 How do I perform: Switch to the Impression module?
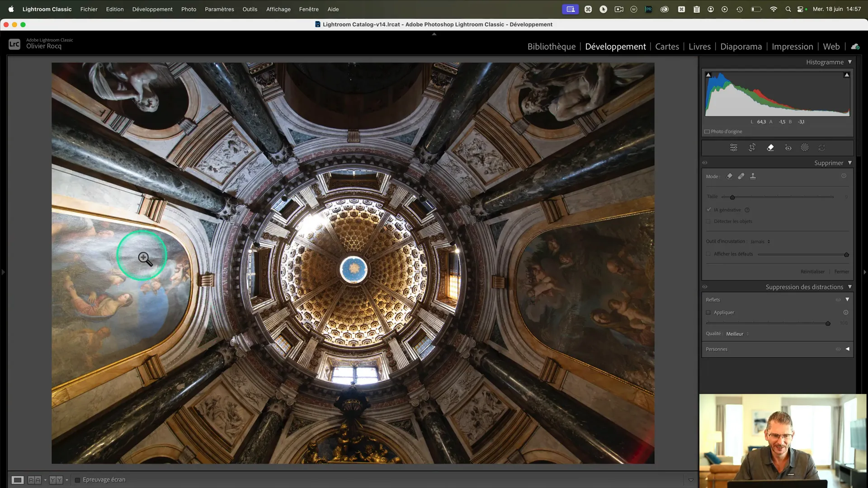[x=793, y=47]
